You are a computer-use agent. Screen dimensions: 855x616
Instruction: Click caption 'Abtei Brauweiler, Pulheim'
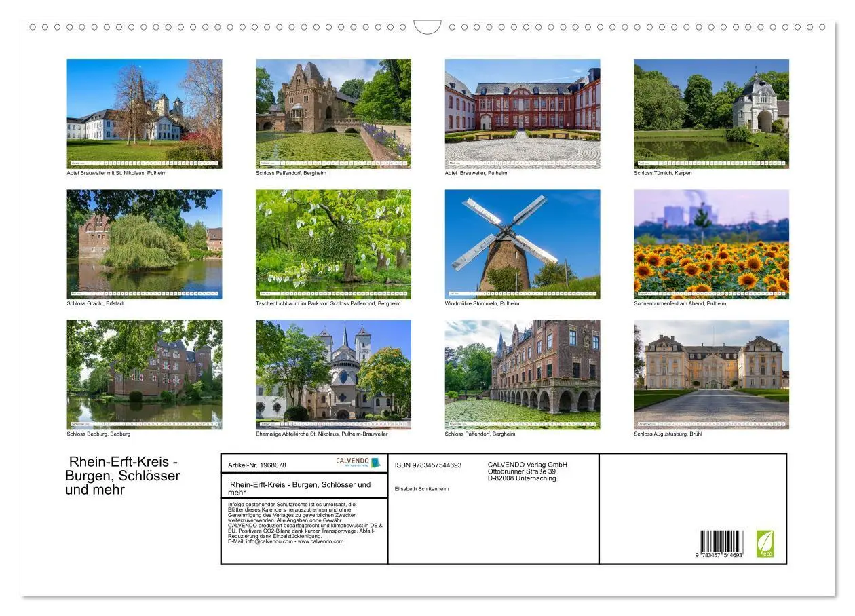click(476, 173)
